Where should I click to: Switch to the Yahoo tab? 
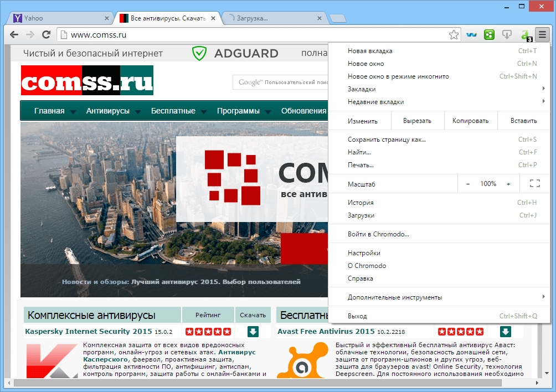pos(60,18)
